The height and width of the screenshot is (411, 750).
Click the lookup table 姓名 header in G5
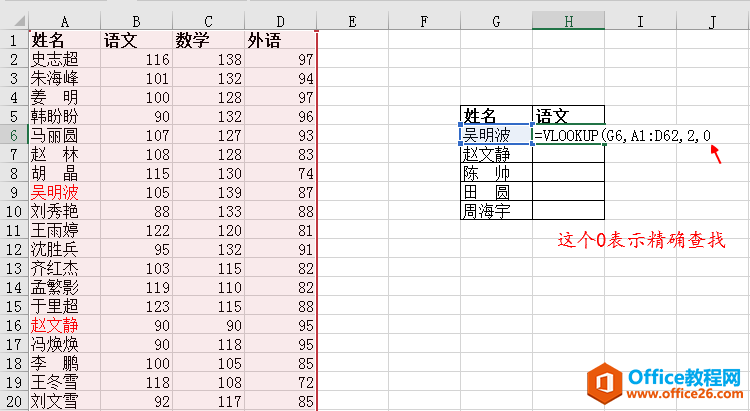[x=496, y=115]
